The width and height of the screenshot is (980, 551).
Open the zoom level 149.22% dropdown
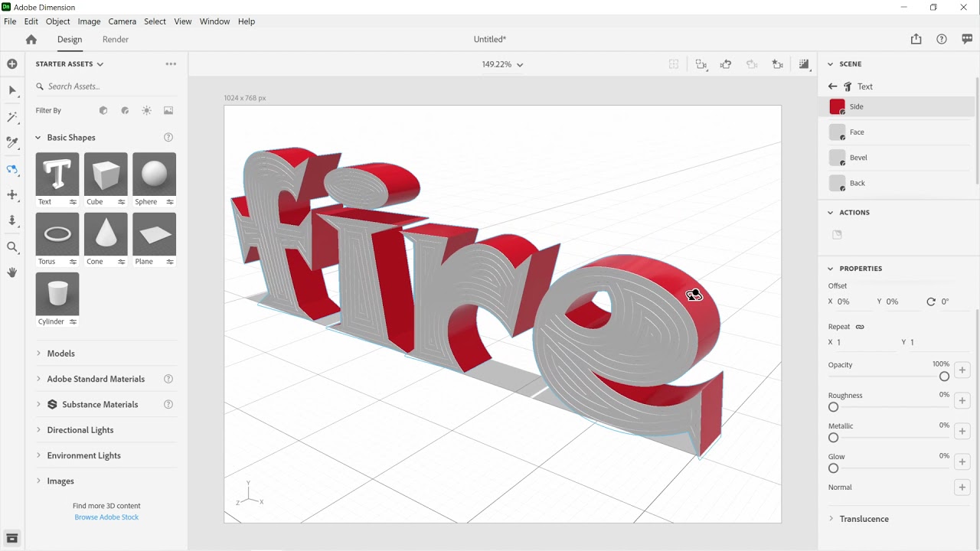[502, 64]
